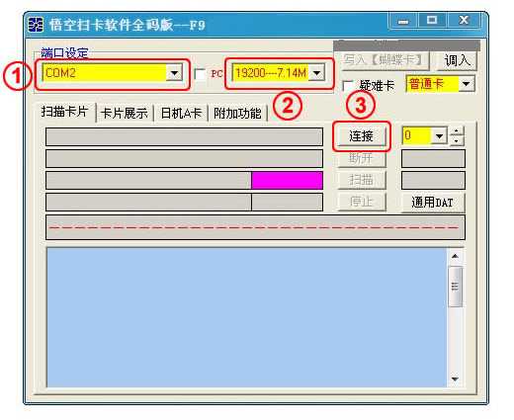
Task: Enable the PC checkbox
Action: click(200, 73)
